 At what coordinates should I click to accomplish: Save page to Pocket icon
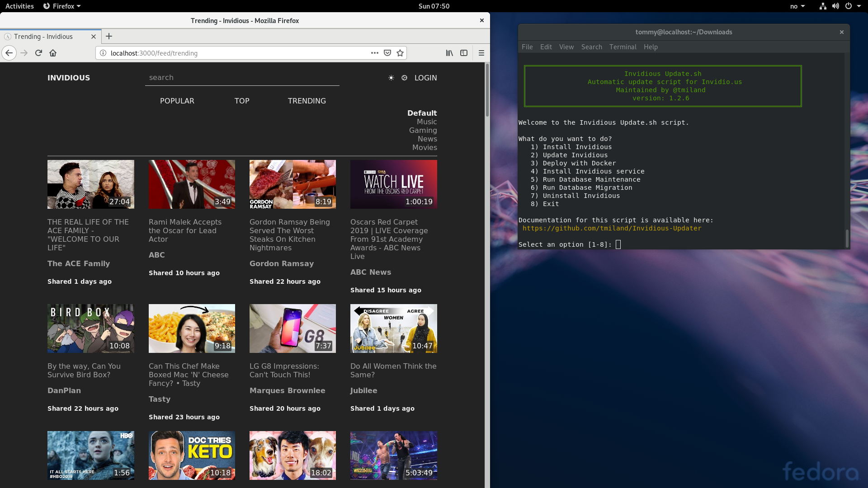[x=387, y=53]
